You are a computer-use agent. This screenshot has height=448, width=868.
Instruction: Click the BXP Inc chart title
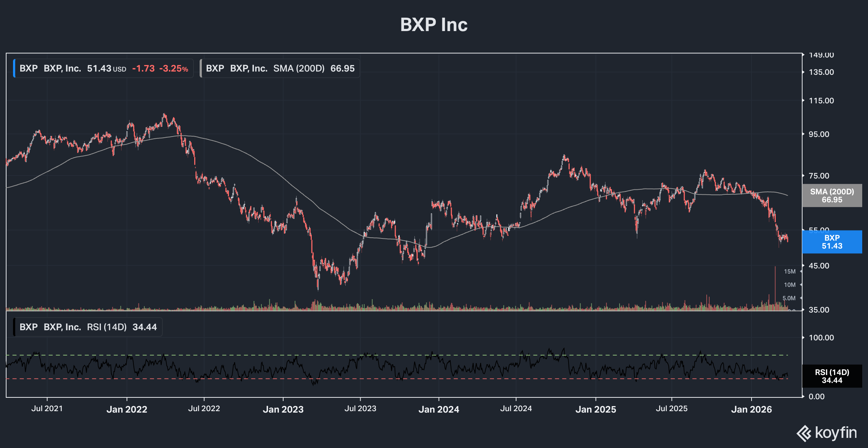pyautogui.click(x=434, y=25)
